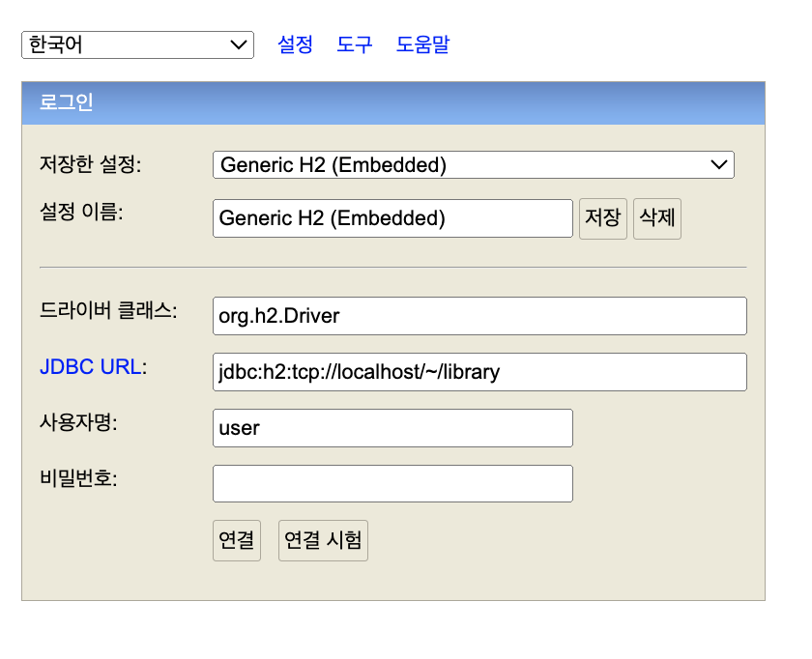The image size is (812, 659).
Task: Focus the 드라이버 클래스 input field
Action: 479,316
